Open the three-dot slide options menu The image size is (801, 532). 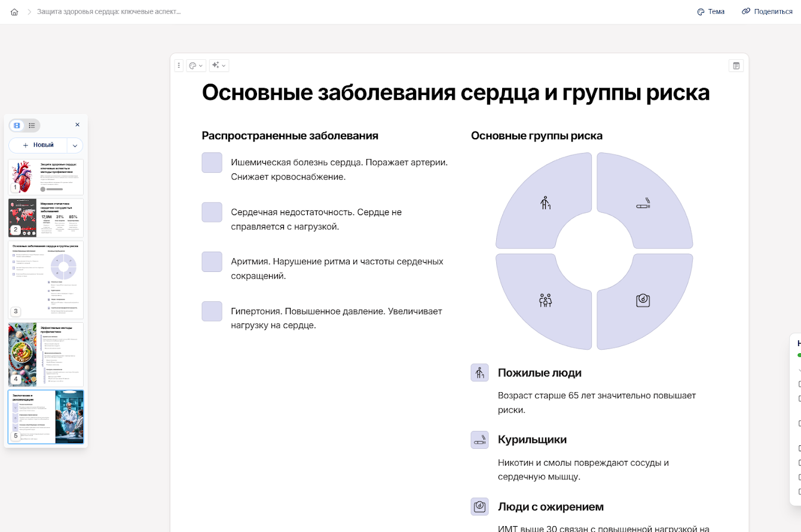pyautogui.click(x=179, y=65)
